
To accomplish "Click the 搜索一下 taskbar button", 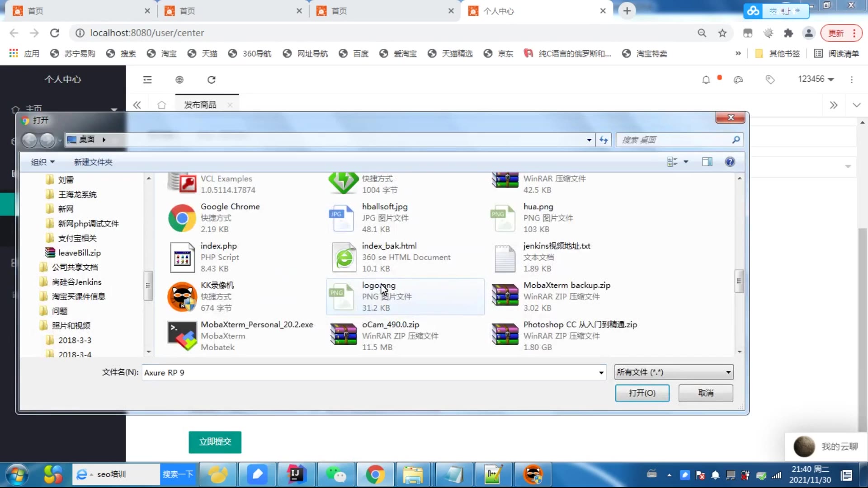I will point(178,474).
